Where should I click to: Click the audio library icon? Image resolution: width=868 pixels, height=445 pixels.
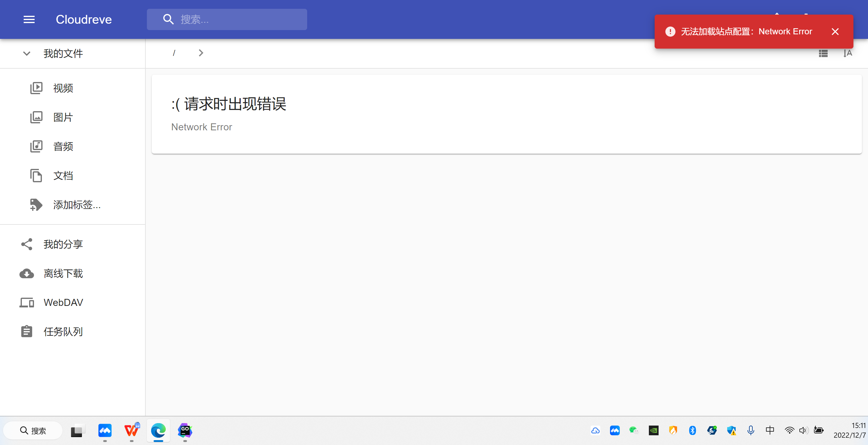click(x=36, y=146)
